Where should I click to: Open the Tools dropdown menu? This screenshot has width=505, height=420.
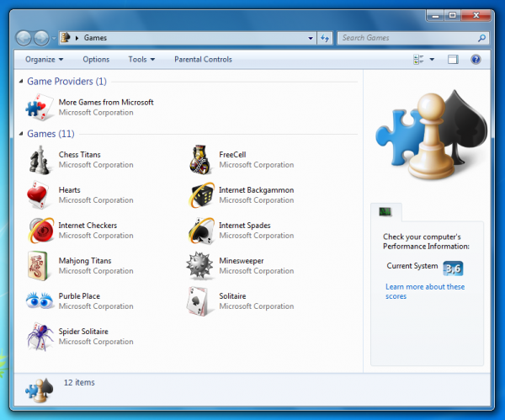(x=141, y=59)
